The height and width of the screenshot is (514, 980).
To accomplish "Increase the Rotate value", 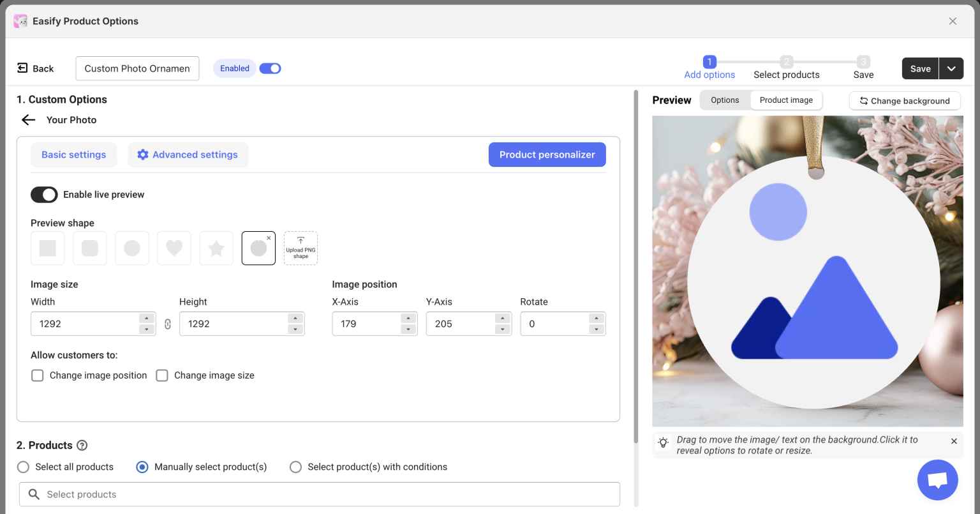I will point(597,318).
